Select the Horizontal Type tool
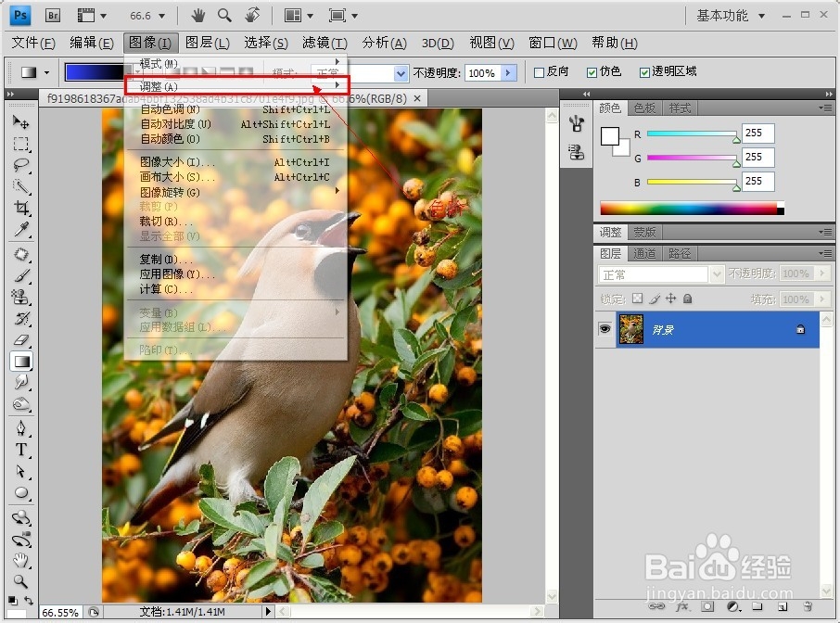Image resolution: width=840 pixels, height=623 pixels. point(21,450)
